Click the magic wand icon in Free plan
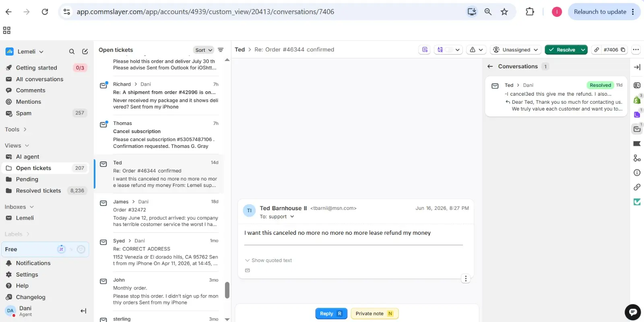 (x=61, y=249)
